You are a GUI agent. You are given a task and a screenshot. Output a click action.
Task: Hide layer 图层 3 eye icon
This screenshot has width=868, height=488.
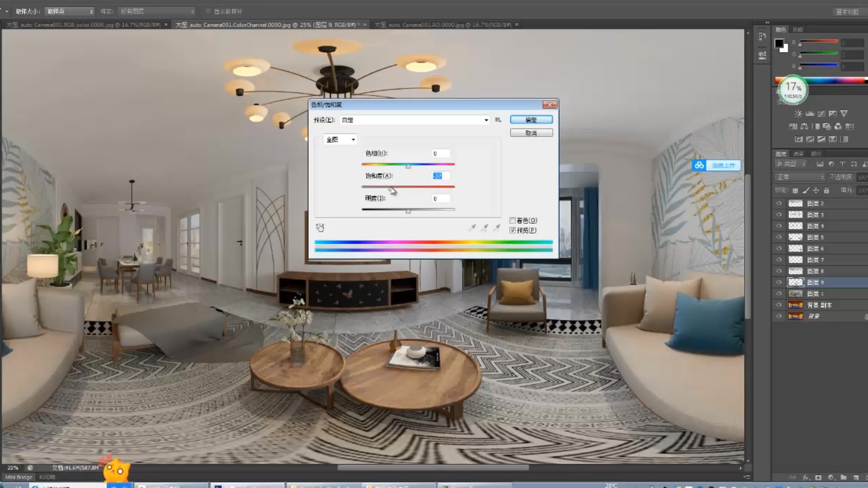(x=779, y=215)
